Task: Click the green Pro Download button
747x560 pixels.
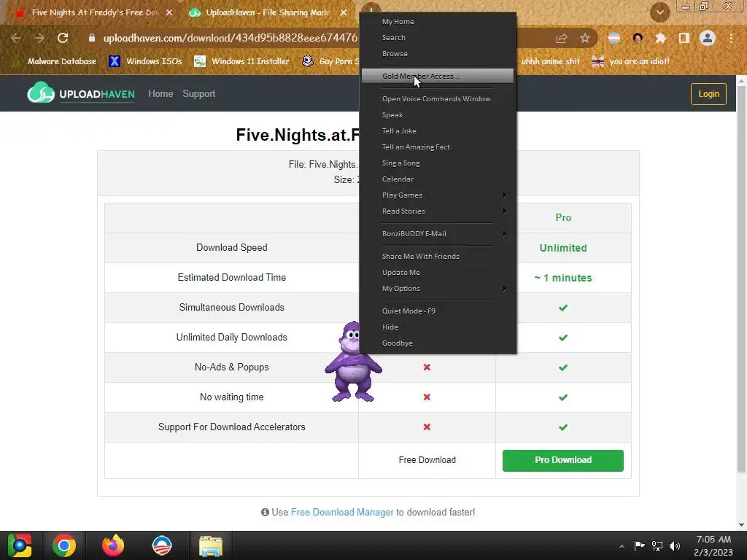Action: coord(563,461)
